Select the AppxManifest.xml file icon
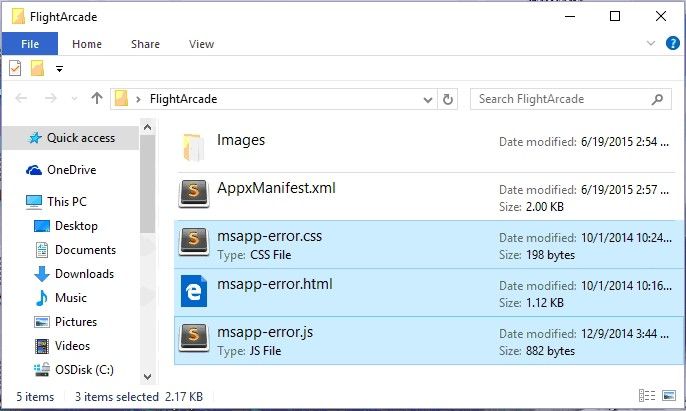This screenshot has width=686, height=411. [194, 194]
